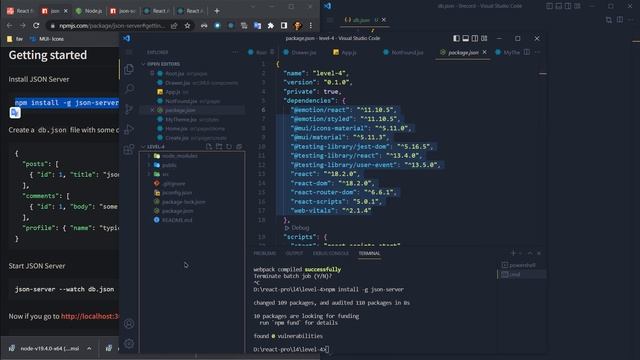Reload the npmjs.com page in Chrome
The width and height of the screenshot is (640, 360).
[x=36, y=25]
